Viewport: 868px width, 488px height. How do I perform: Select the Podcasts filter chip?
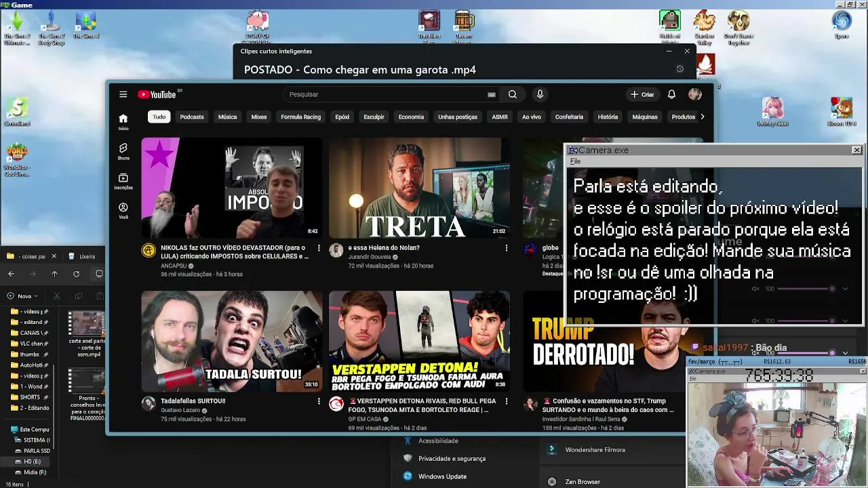point(192,117)
